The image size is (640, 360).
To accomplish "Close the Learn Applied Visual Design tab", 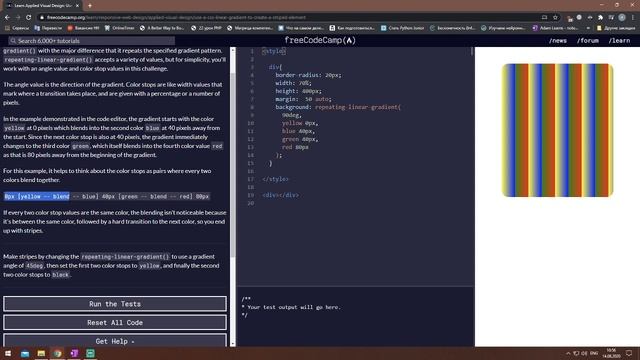I will tap(77, 6).
